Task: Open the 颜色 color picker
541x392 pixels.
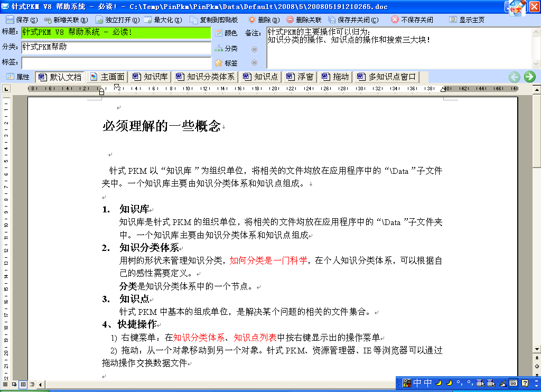Action: click(x=226, y=33)
